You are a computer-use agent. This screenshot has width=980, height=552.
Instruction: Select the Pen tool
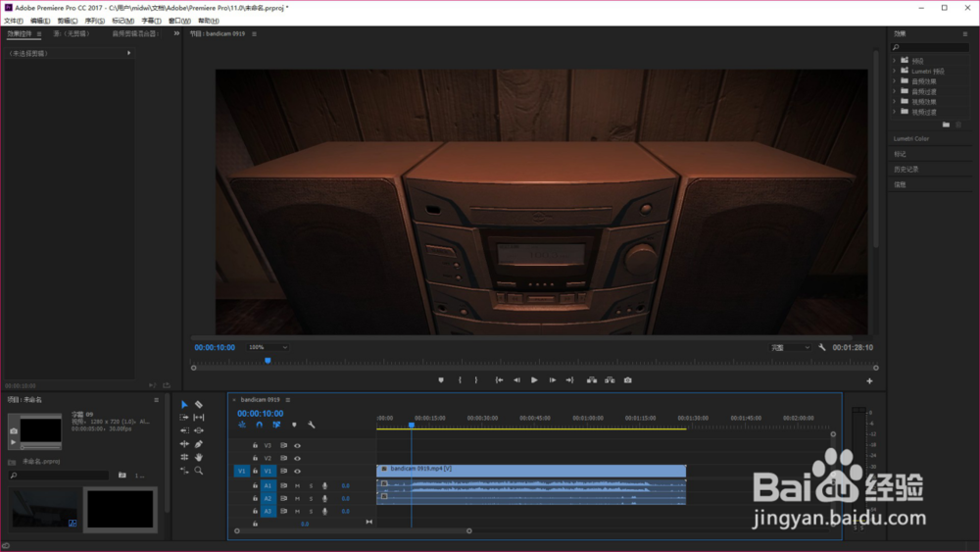199,444
